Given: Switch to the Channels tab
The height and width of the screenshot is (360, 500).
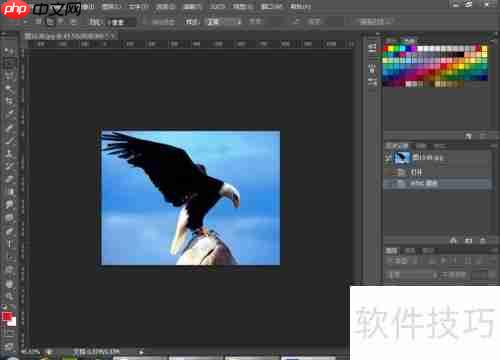Looking at the screenshot, I should [x=410, y=250].
